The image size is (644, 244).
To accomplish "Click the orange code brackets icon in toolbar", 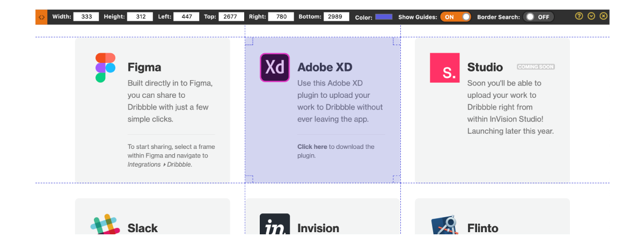I will (x=41, y=17).
